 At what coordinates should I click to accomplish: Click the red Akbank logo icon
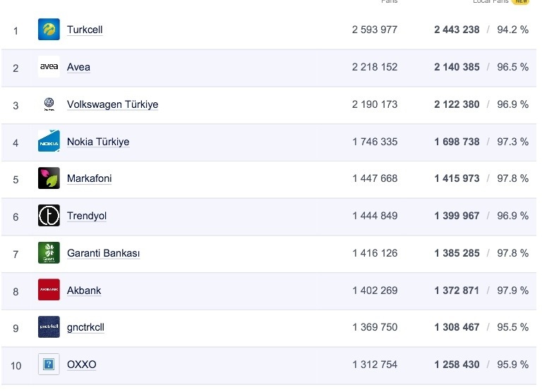coord(49,290)
